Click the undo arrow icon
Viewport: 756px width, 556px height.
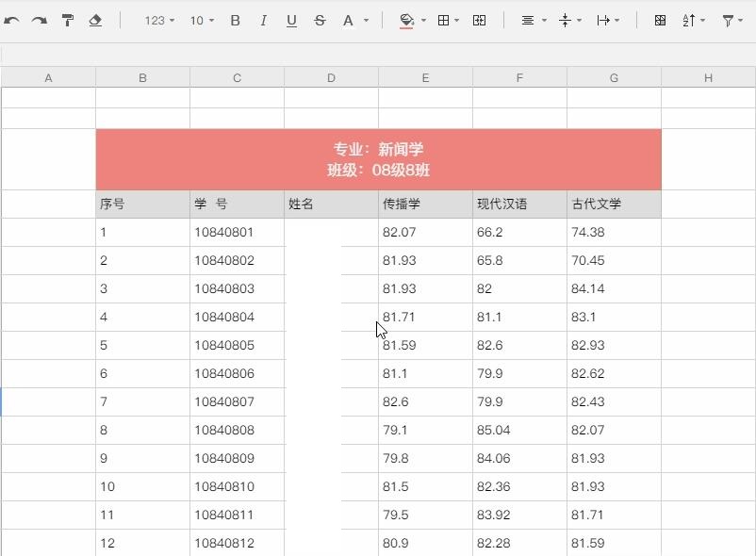[x=11, y=20]
